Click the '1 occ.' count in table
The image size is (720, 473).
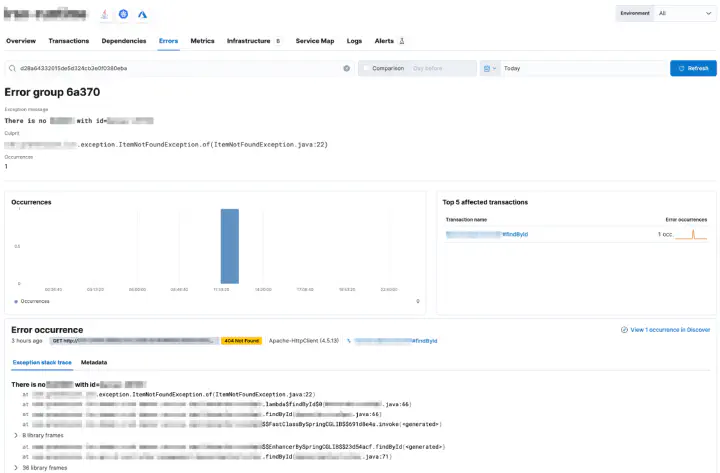coord(665,234)
